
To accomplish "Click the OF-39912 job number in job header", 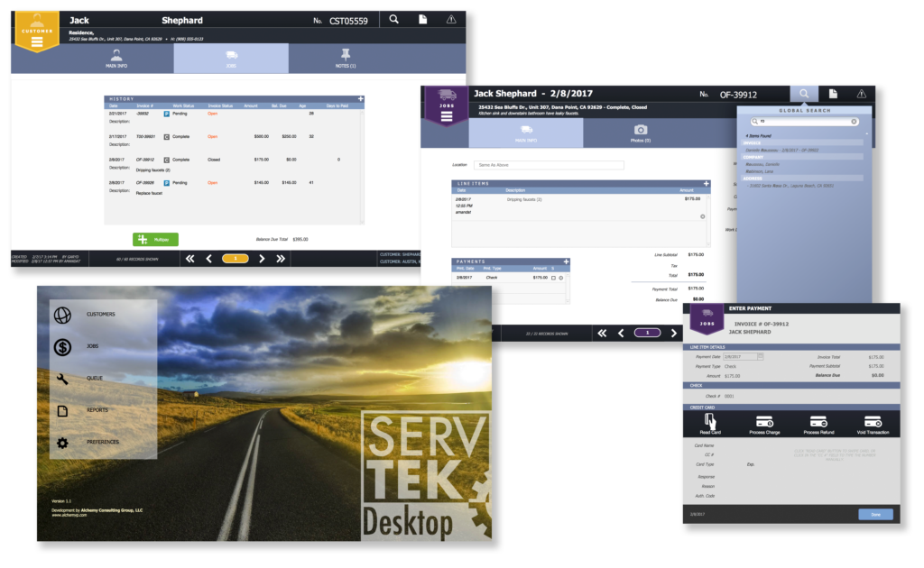I will pos(738,94).
